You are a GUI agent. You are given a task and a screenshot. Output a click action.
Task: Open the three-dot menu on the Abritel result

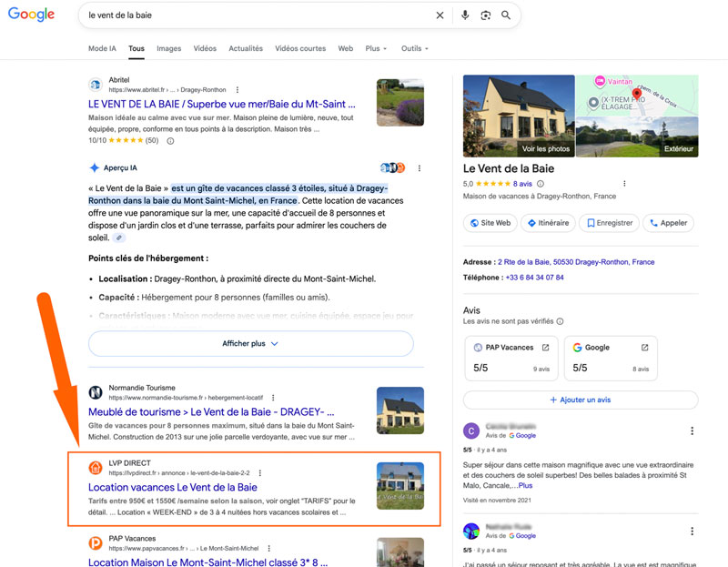click(x=238, y=88)
